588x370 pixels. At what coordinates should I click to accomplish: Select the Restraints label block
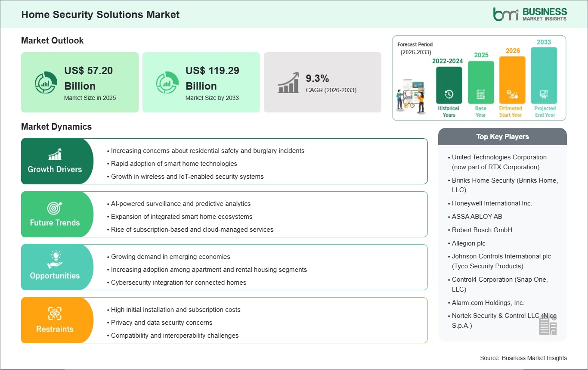(x=57, y=320)
